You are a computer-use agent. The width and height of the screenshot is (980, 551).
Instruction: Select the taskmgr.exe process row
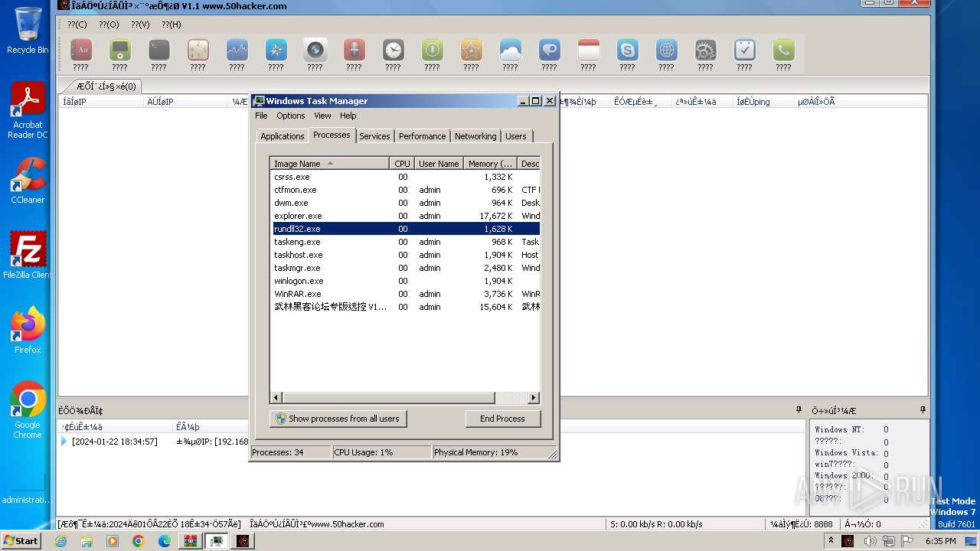pyautogui.click(x=406, y=268)
